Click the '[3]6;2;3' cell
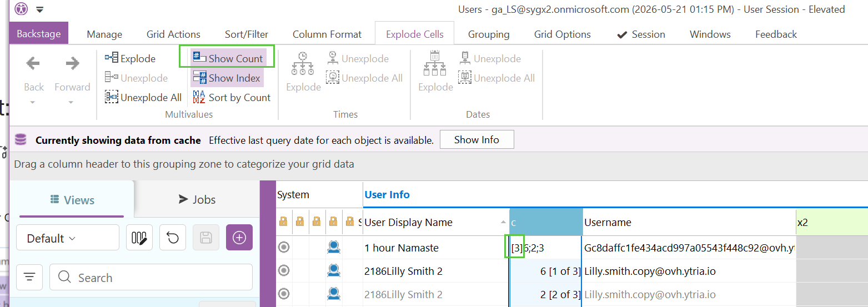This screenshot has width=868, height=307. tap(546, 248)
